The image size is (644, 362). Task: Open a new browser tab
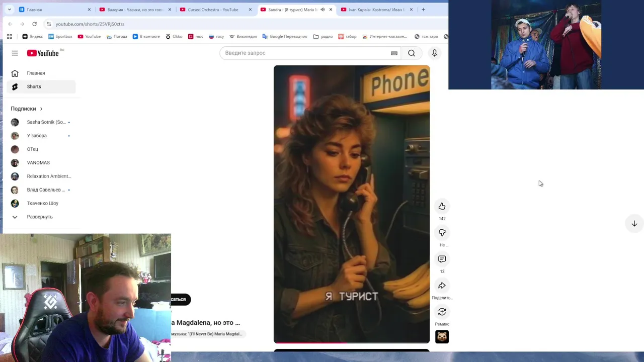coord(423,9)
